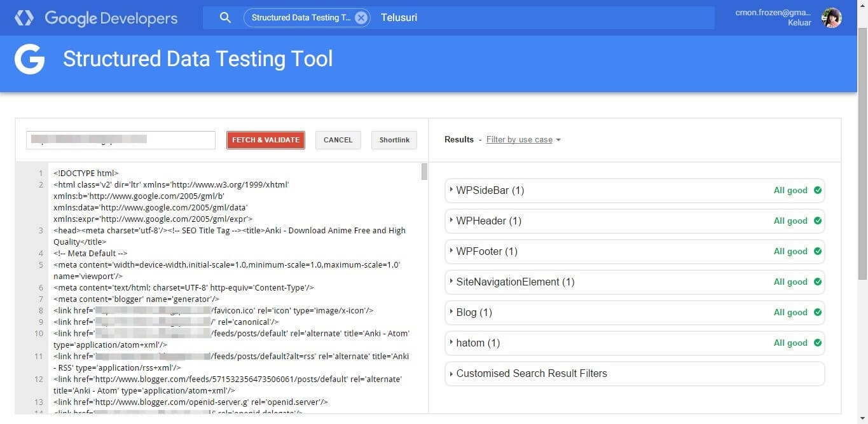This screenshot has width=868, height=424.
Task: Focus the URL input field
Action: click(x=121, y=140)
